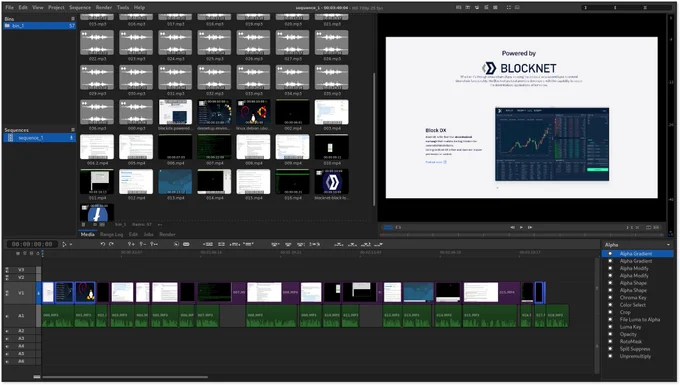Step to previous frame in monitor
The height and width of the screenshot is (385, 680).
tap(513, 227)
